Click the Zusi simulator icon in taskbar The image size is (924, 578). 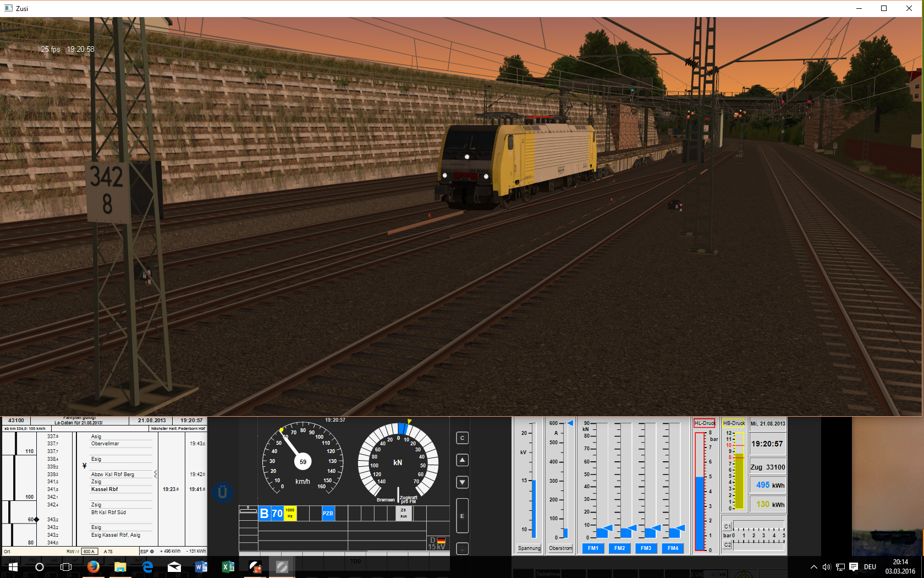(255, 567)
